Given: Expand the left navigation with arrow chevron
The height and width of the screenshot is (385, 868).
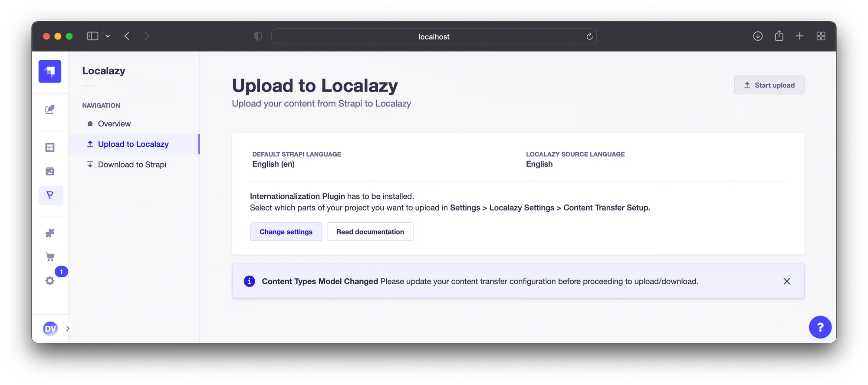Looking at the screenshot, I should (x=68, y=329).
